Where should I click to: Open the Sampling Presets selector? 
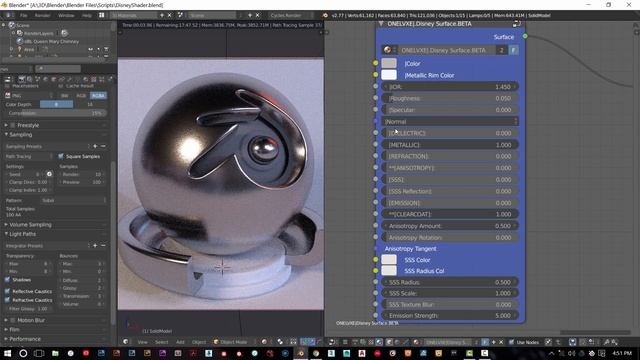tap(47, 146)
